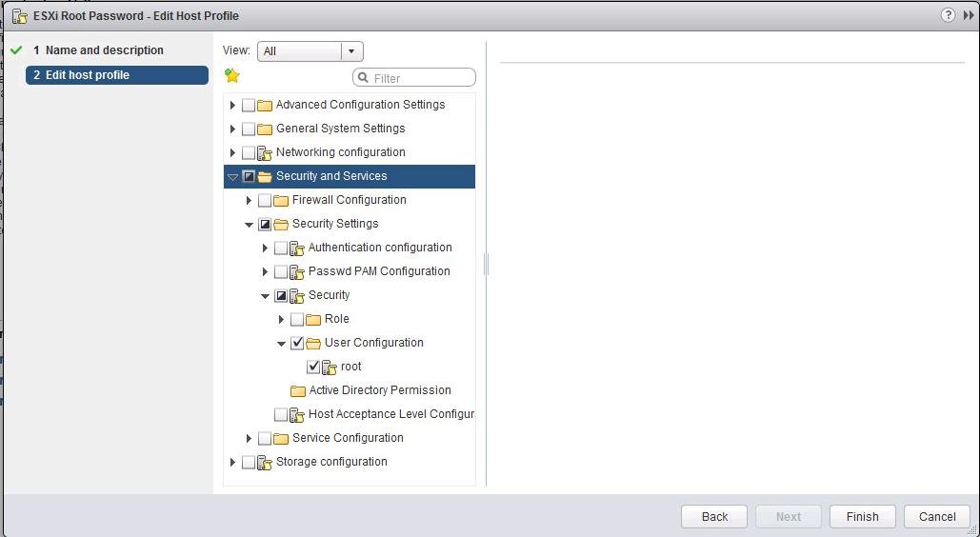Tick the General System Settings checkbox
Image resolution: width=980 pixels, height=537 pixels.
click(249, 129)
